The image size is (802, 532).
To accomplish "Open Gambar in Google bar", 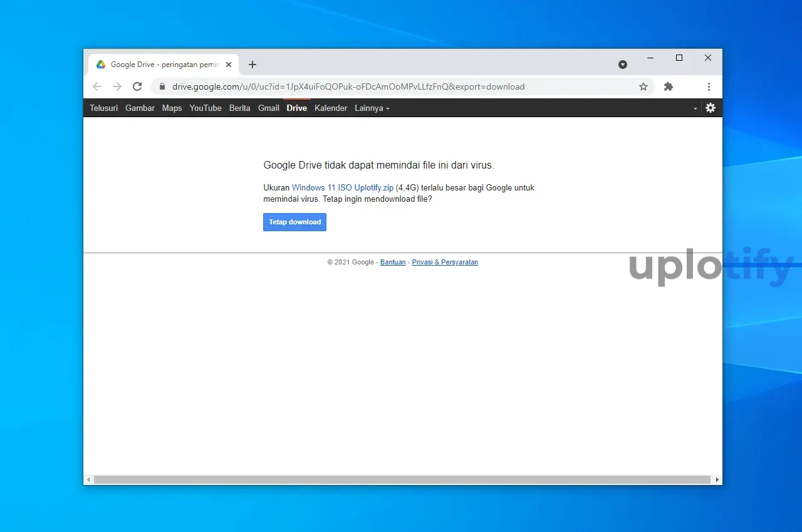I will 140,108.
